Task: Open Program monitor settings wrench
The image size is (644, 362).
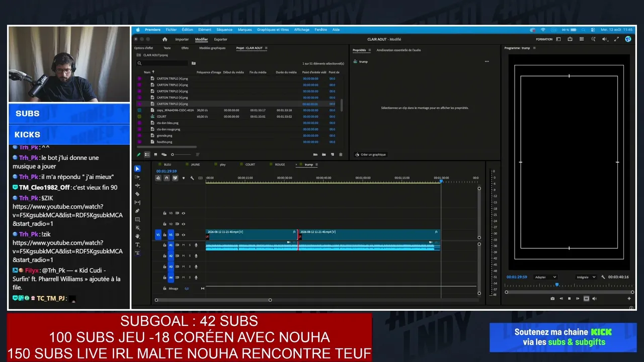Action: pyautogui.click(x=603, y=277)
